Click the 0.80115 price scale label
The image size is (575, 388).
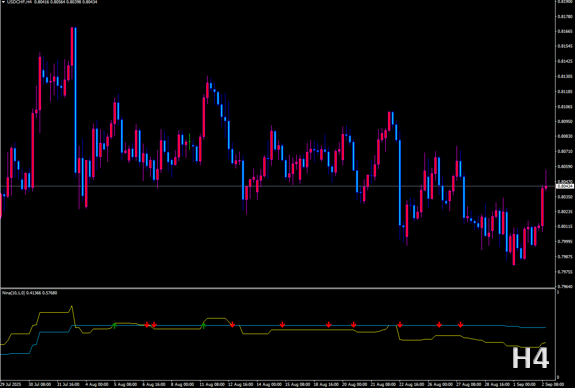(x=565, y=226)
